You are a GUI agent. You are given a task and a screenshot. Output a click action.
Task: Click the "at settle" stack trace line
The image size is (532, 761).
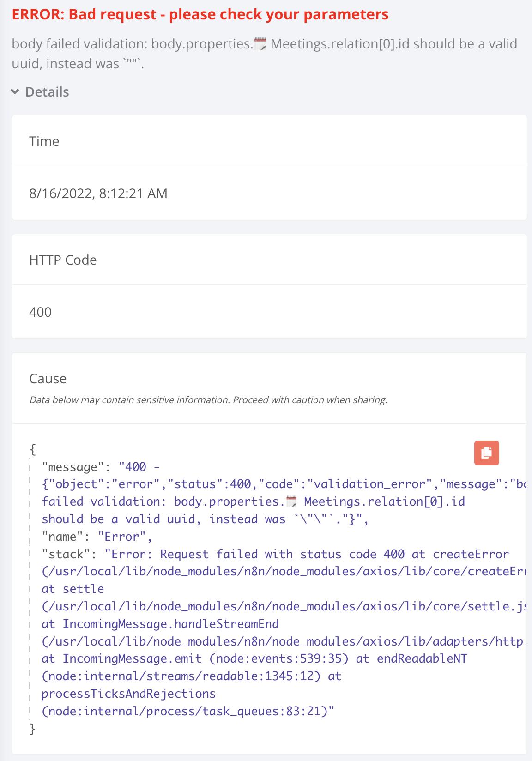(73, 589)
